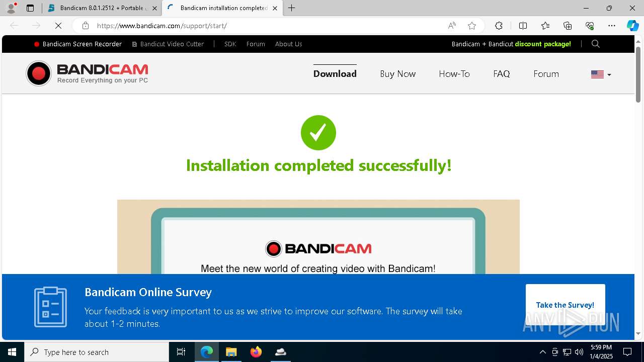Screen dimensions: 644x362
Task: Add this page to favorites star
Action: [x=471, y=26]
